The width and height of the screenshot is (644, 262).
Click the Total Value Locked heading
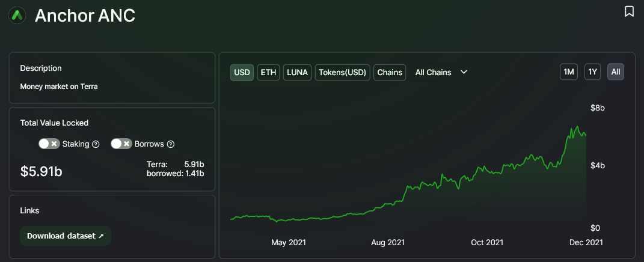click(x=54, y=123)
